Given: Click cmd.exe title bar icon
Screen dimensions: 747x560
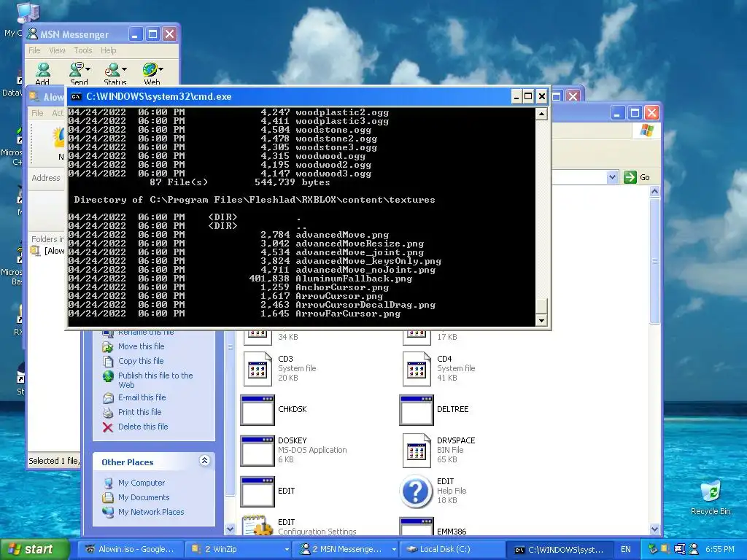Looking at the screenshot, I should point(76,97).
